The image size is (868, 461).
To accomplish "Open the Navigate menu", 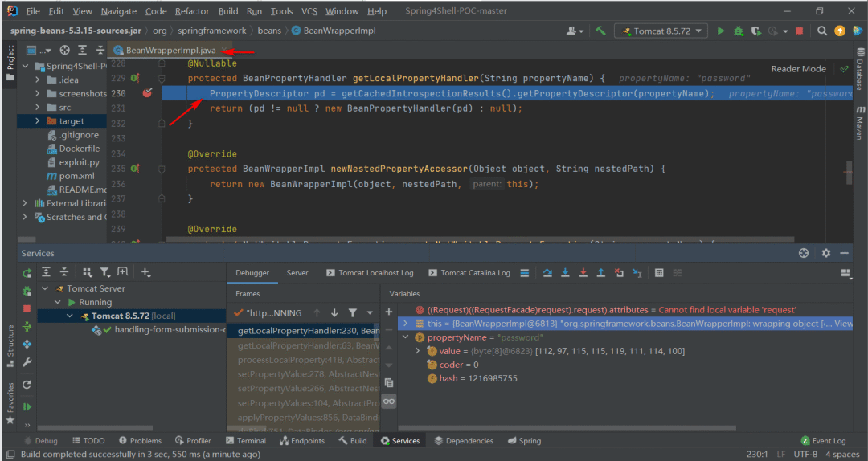I will [118, 11].
